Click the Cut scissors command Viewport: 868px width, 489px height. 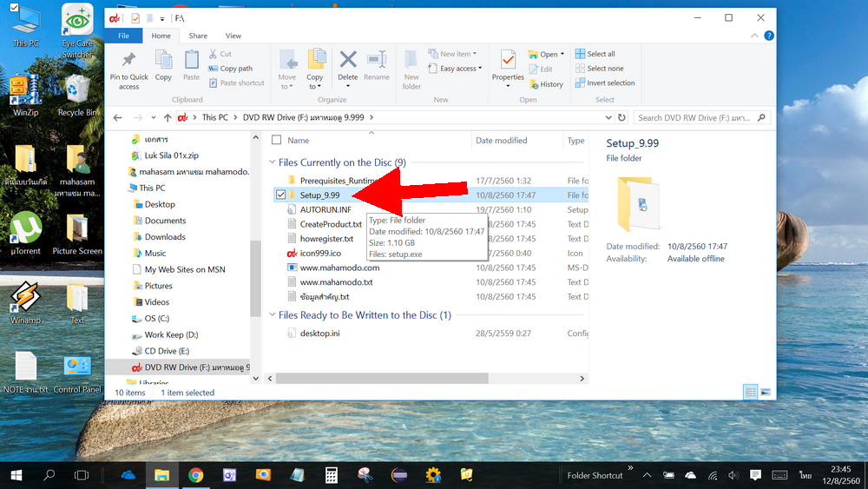pos(220,54)
